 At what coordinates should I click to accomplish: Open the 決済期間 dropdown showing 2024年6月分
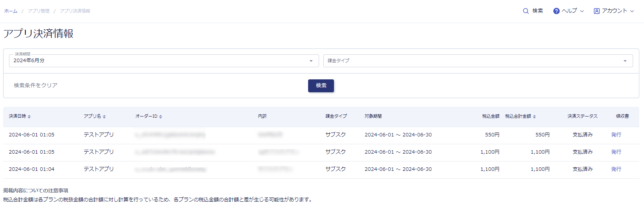(x=164, y=61)
